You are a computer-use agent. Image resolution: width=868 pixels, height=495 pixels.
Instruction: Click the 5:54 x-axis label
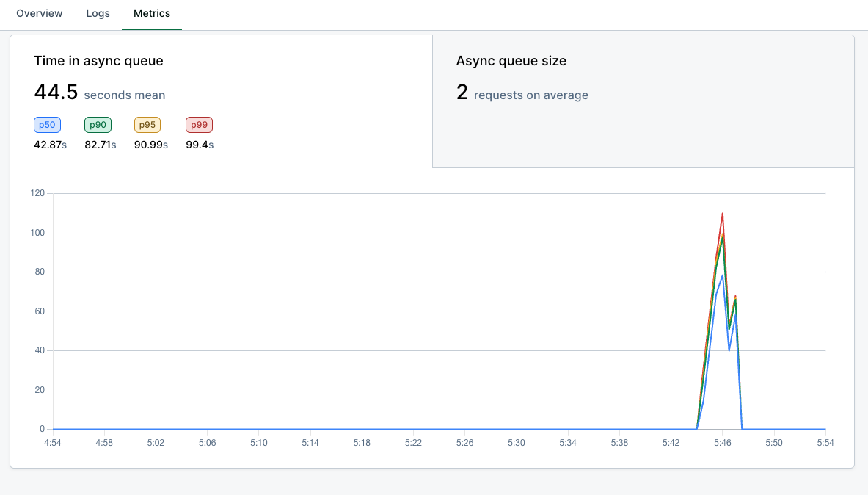tap(825, 443)
